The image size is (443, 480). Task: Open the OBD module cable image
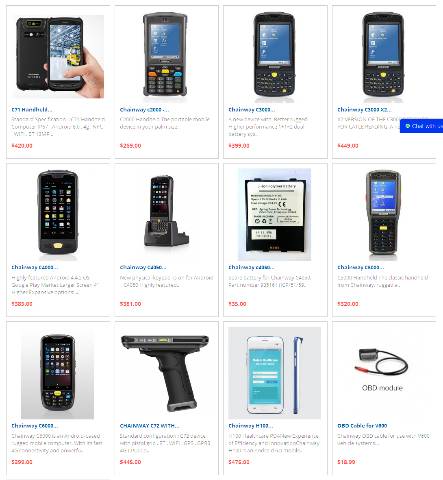click(382, 369)
